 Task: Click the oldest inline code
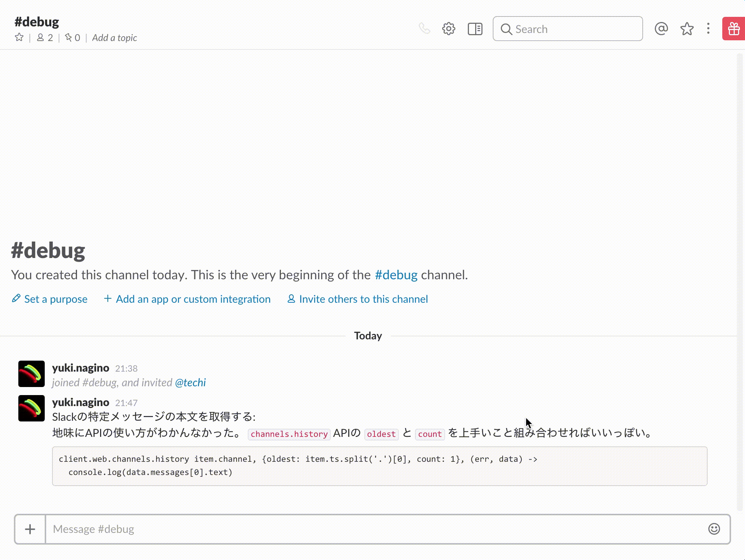381,434
